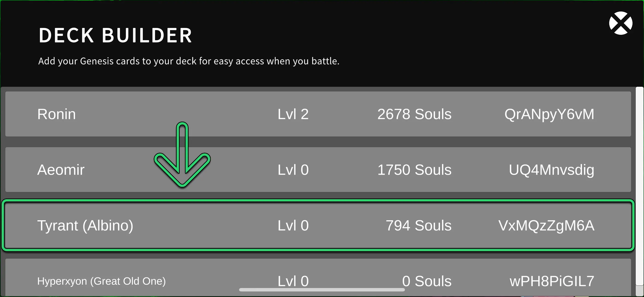644x297 pixels.
Task: Select the Ronin card name
Action: pyautogui.click(x=56, y=114)
